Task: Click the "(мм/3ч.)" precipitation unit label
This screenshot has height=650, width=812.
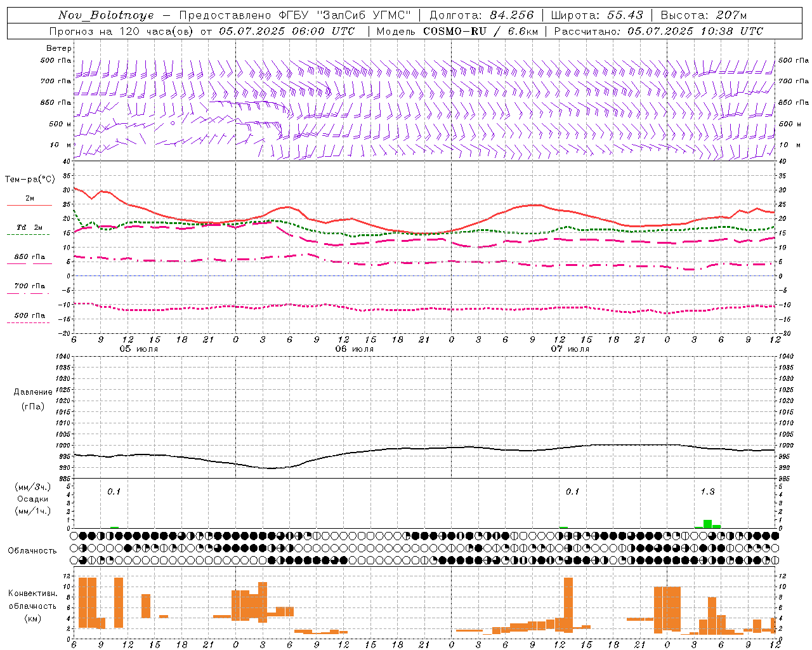Action: (x=33, y=487)
